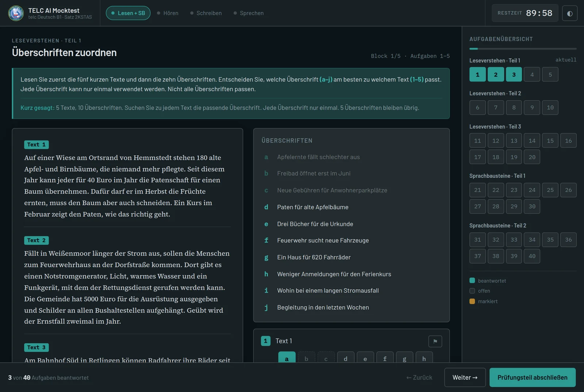Flag Text 1 question for review
This screenshot has width=584, height=392.
pyautogui.click(x=435, y=341)
